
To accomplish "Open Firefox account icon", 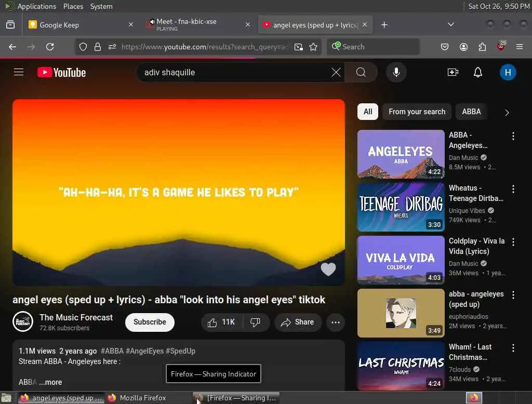I will (463, 47).
